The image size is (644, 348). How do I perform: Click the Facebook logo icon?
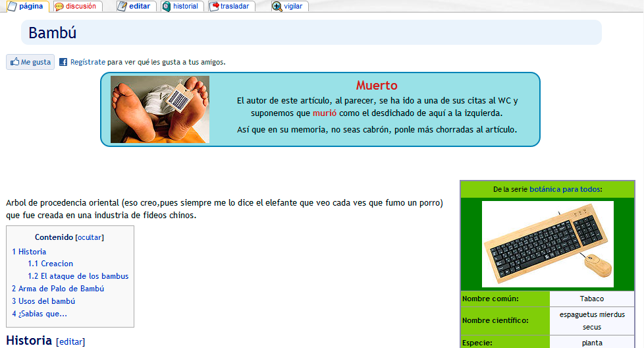click(64, 62)
